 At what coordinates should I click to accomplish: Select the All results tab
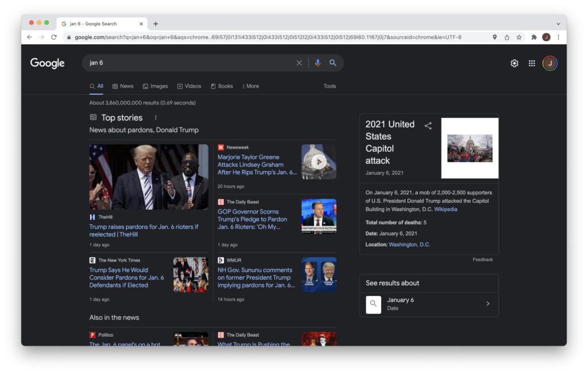pos(96,86)
